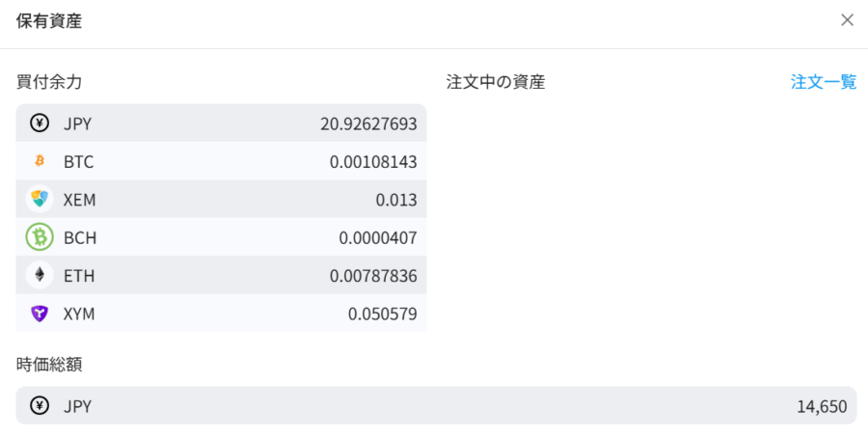Click the green Bitcoin Cash BCH icon
The height and width of the screenshot is (437, 868).
(x=40, y=237)
